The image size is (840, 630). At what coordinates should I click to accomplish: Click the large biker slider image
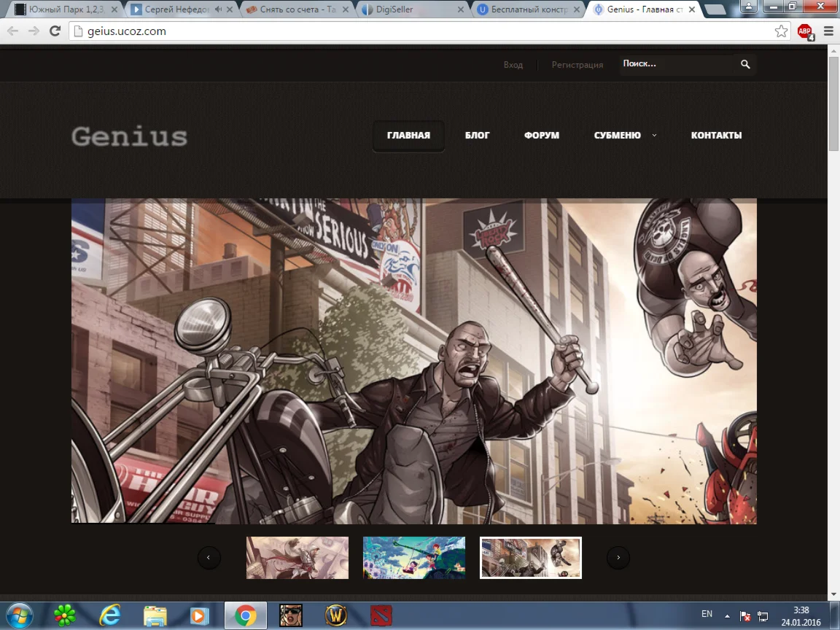(x=414, y=361)
